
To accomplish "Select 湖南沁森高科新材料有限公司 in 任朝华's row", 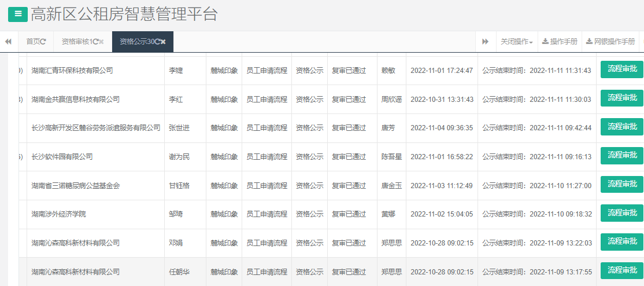I will (x=76, y=272).
